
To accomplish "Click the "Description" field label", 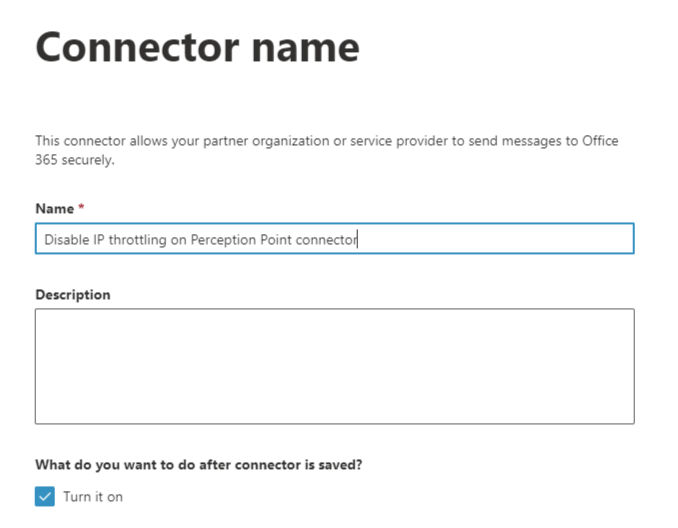I will [73, 295].
